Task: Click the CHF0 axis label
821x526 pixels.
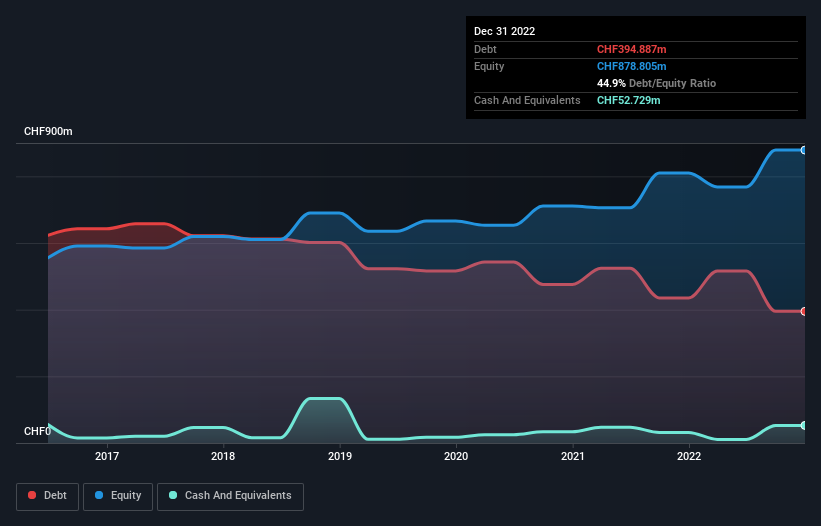Action: [x=38, y=431]
